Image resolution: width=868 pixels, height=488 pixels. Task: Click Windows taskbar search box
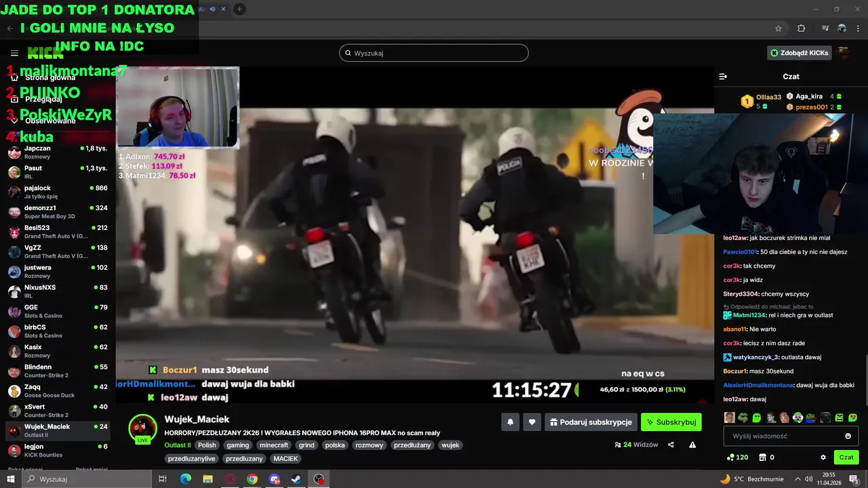coord(86,479)
